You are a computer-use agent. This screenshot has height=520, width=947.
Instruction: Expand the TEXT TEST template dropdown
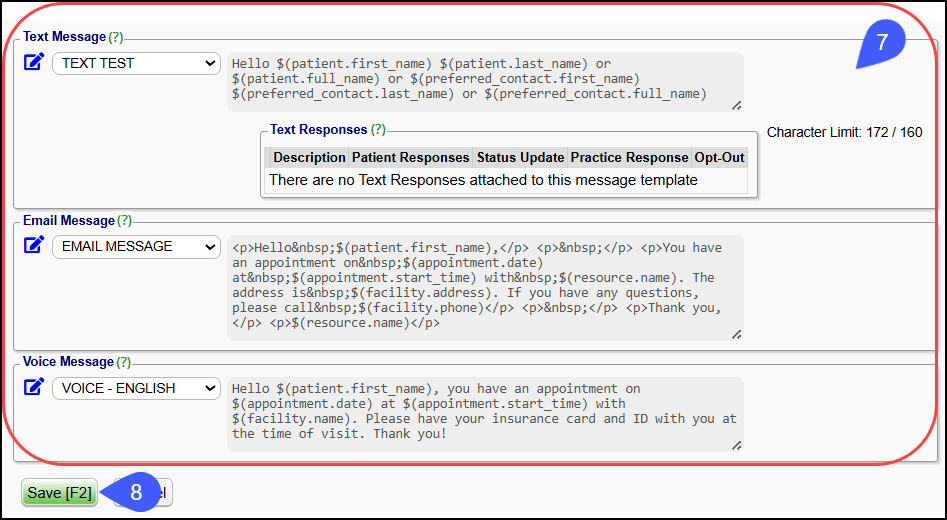click(x=136, y=63)
